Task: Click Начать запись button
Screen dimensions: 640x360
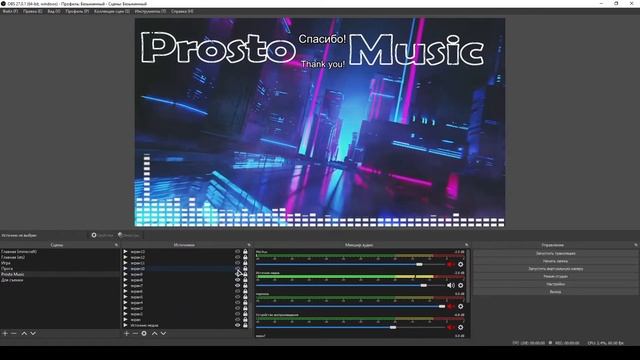Action: (555, 261)
